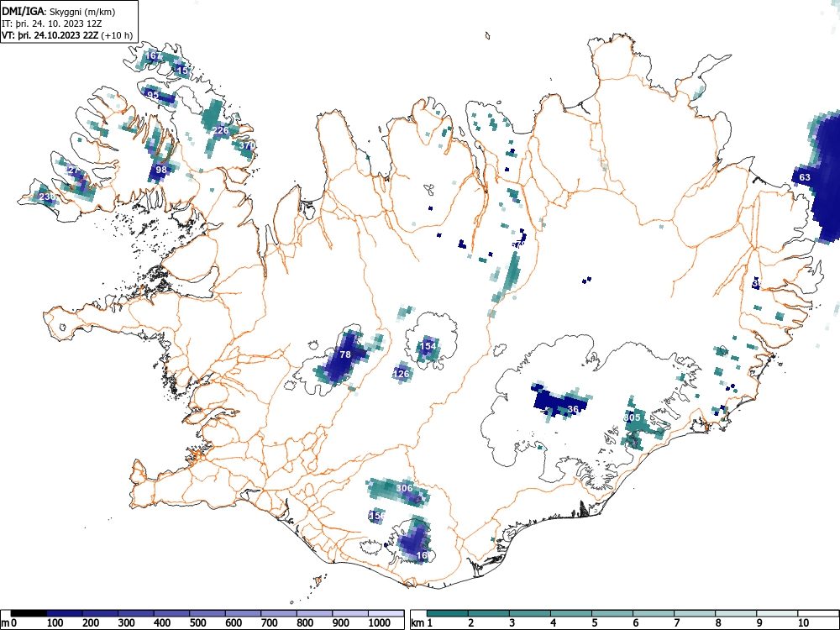The width and height of the screenshot is (840, 630).
Task: Click the 5 tick label in km legend
Action: [x=595, y=623]
